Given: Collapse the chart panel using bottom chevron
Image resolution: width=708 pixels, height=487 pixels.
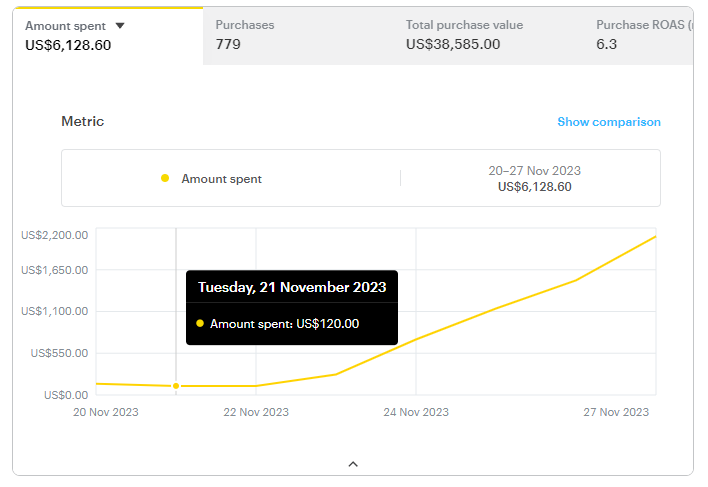Looking at the screenshot, I should point(353,464).
